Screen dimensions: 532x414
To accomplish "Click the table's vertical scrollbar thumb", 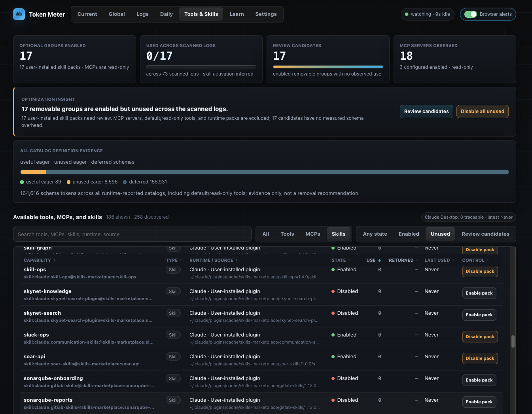I will (513, 341).
